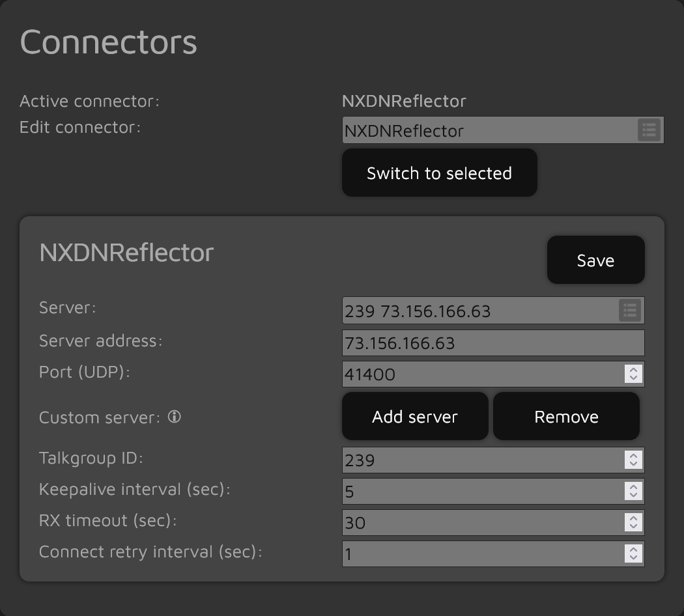Screen dimensions: 684x616
Task: Increase RX timeout with up arrow
Action: (633, 518)
